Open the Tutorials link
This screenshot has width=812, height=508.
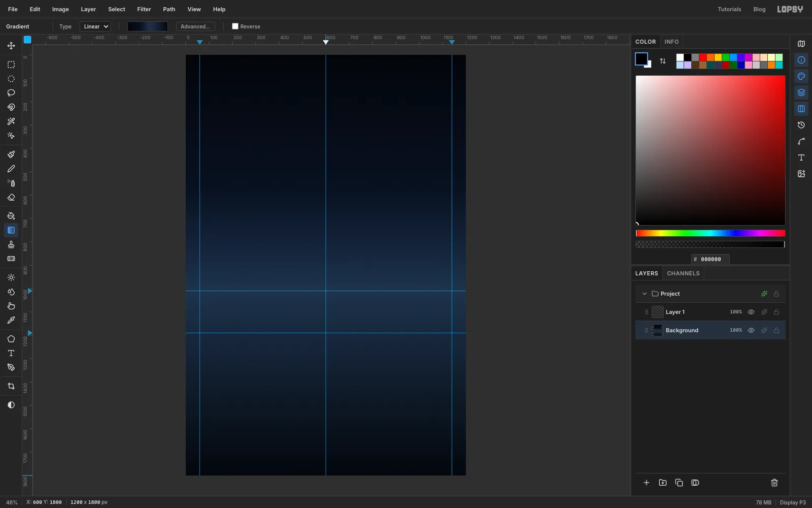coord(729,9)
